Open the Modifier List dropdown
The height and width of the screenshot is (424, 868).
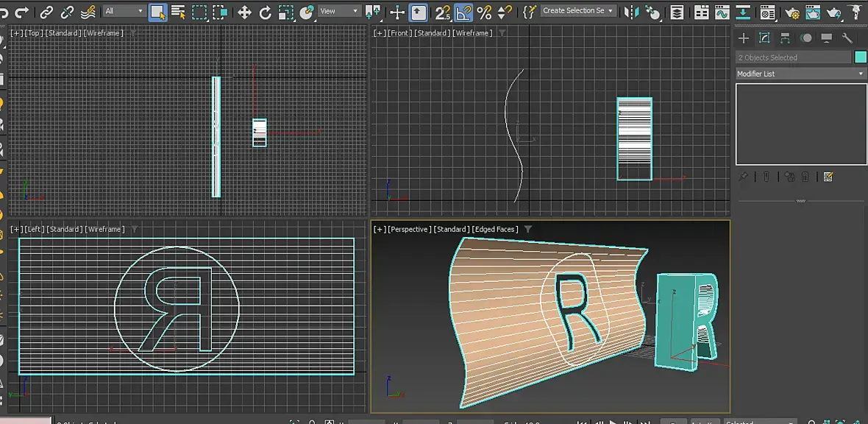(x=801, y=74)
